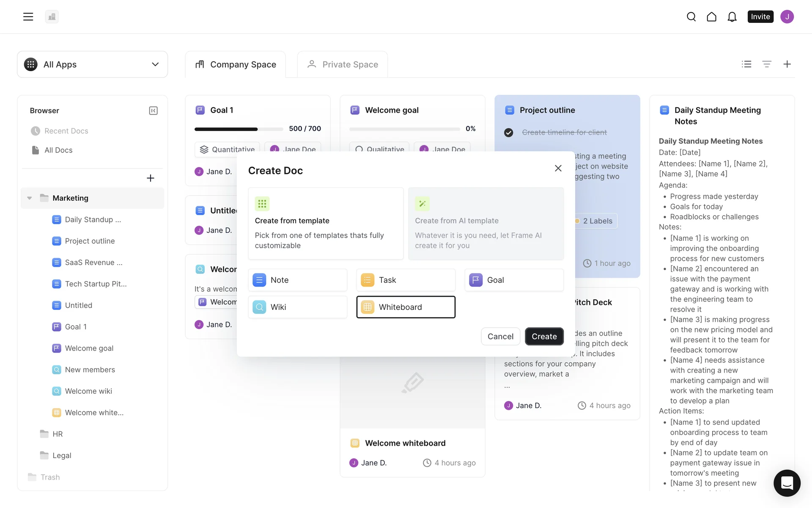Screen dimensions: 812x508
Task: Click the search magnifier icon
Action: [691, 17]
